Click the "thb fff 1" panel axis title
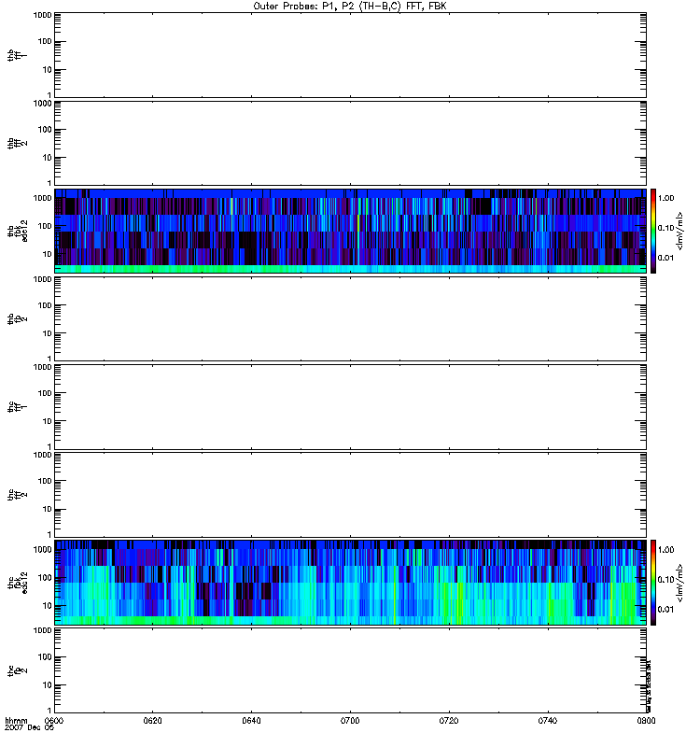Screen dimensions: 700x747 [x=17, y=55]
